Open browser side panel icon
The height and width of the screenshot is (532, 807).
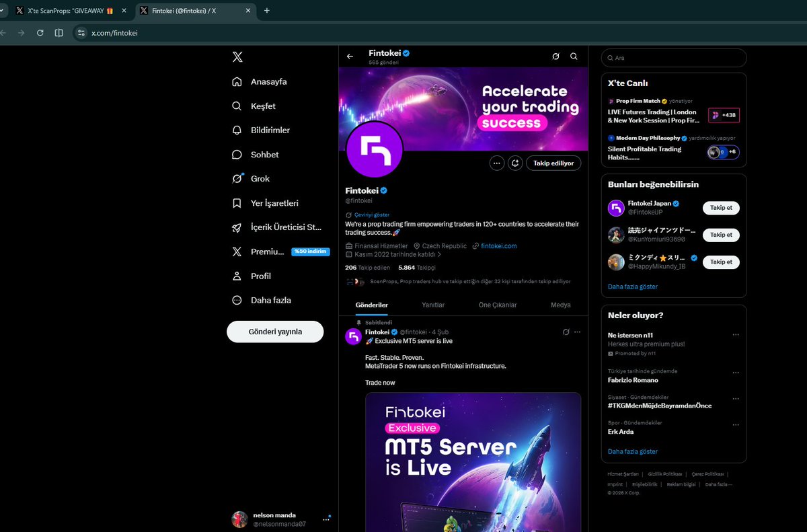click(59, 32)
